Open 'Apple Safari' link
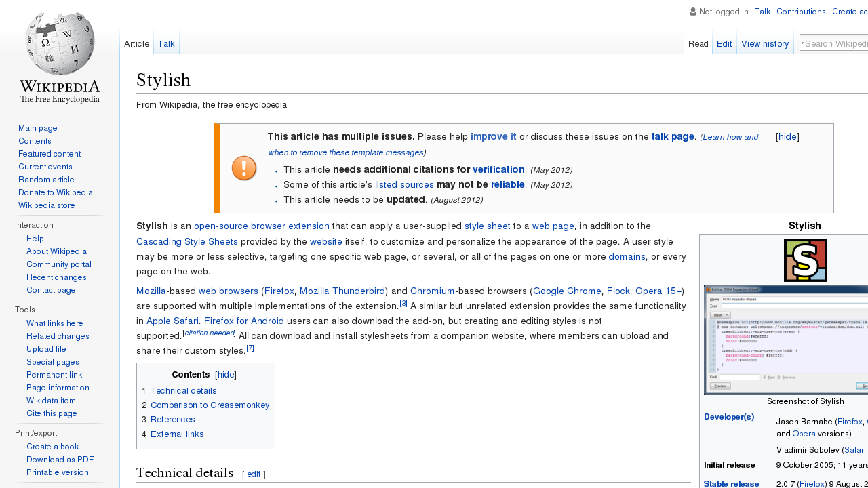 pyautogui.click(x=172, y=321)
